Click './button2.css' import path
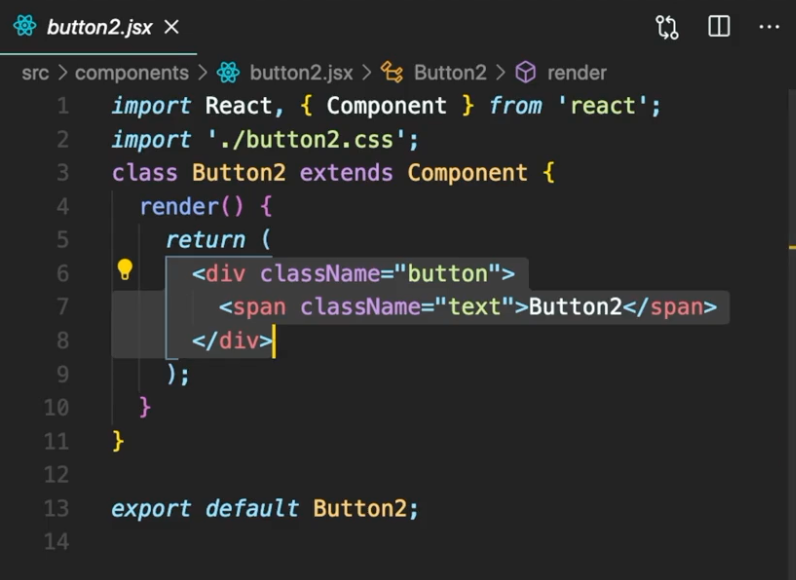Viewport: 796px width, 580px height. point(306,140)
